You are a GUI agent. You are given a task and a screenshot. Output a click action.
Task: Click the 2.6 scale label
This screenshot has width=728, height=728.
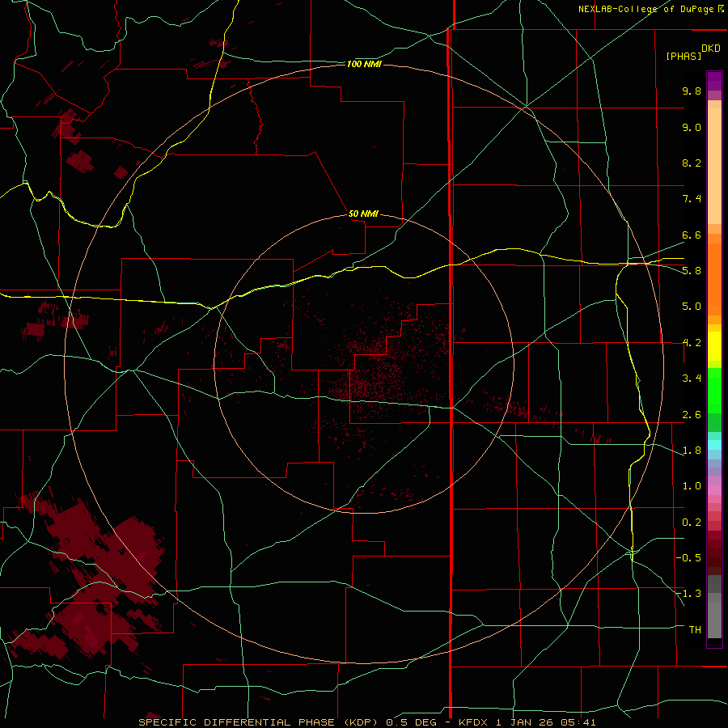[692, 415]
